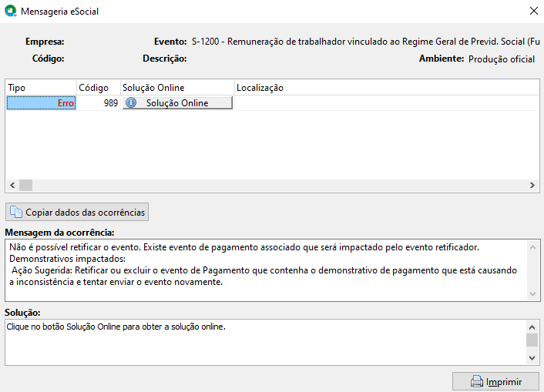Click the S-1200 event description text

(366, 42)
